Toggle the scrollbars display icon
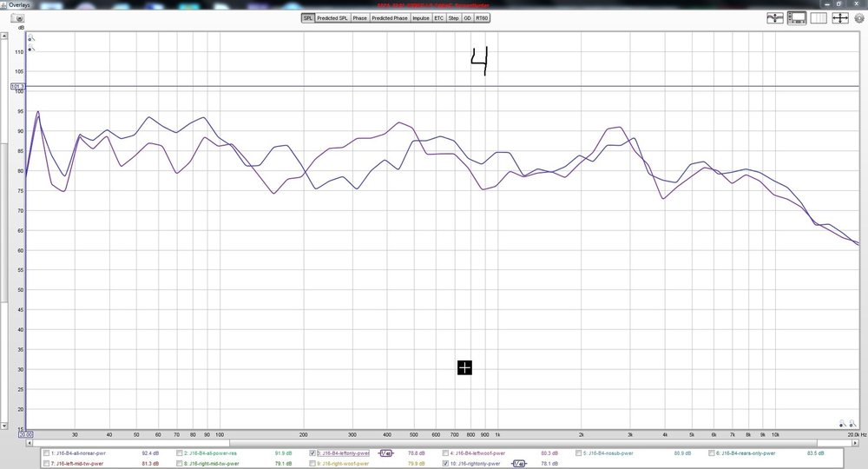 point(797,18)
